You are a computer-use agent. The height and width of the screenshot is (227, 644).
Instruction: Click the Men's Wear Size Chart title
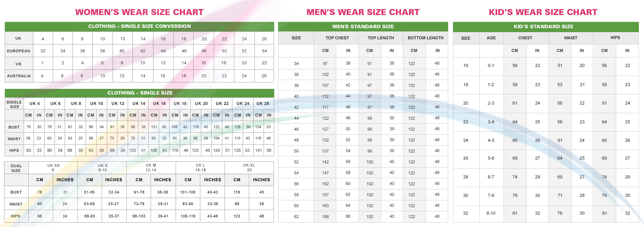[x=363, y=12]
